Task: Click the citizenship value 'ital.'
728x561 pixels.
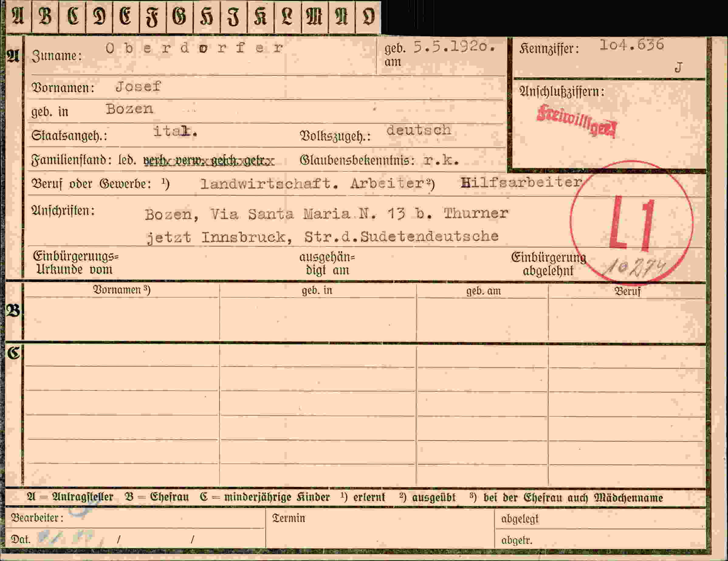Action: pyautogui.click(x=175, y=131)
